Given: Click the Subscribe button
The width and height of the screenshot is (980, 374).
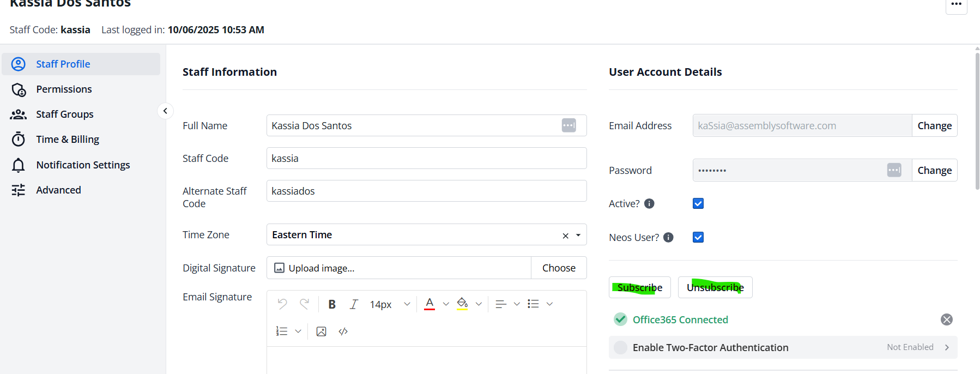Looking at the screenshot, I should pos(639,287).
